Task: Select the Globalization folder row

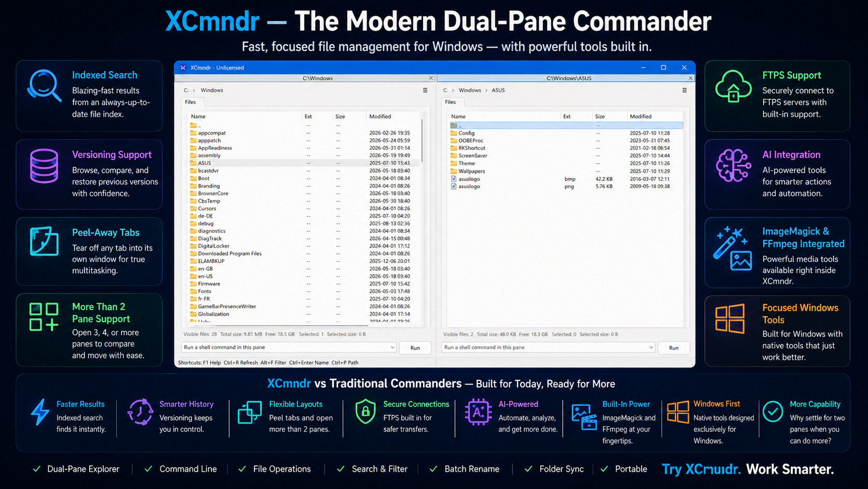Action: tap(304, 314)
